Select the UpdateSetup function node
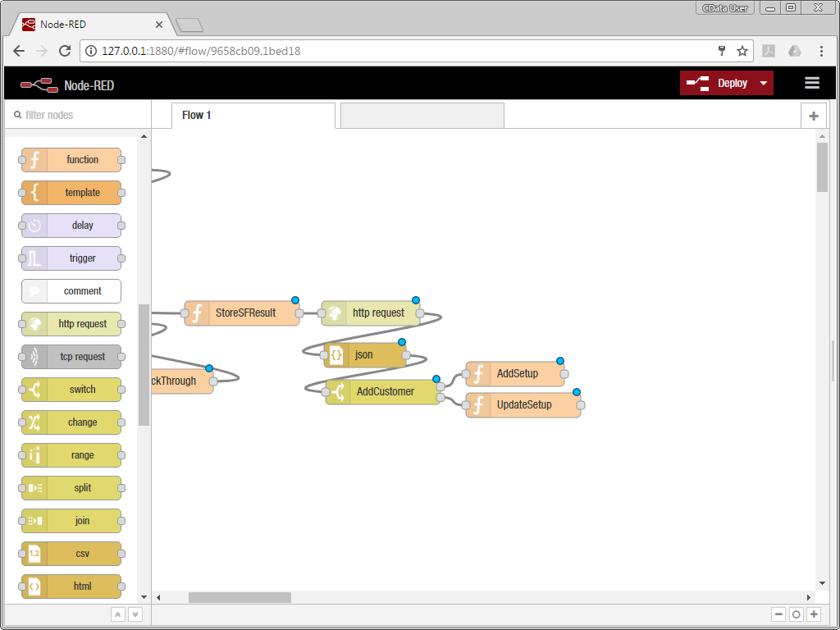The height and width of the screenshot is (630, 840). 523,404
